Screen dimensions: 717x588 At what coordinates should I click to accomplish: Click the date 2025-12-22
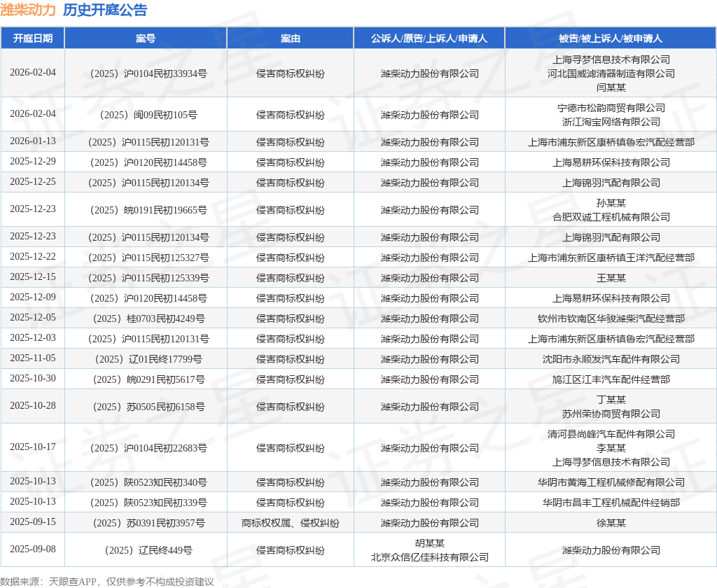(x=33, y=256)
